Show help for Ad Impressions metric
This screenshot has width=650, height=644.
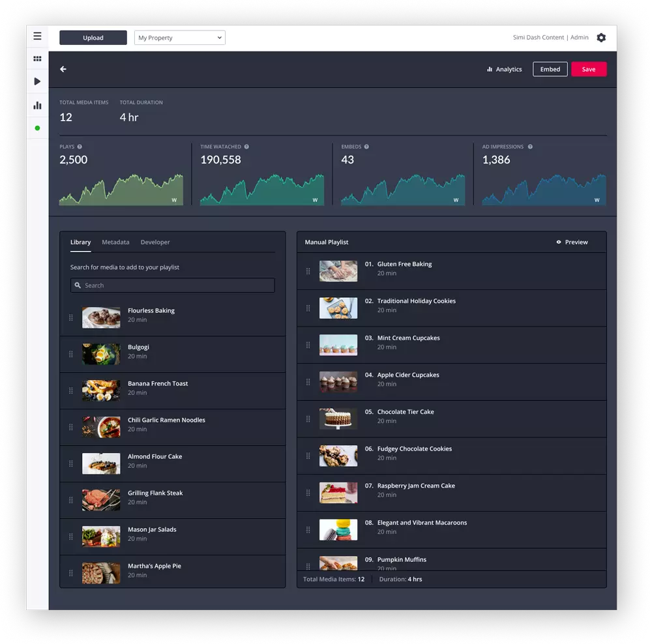tap(530, 147)
